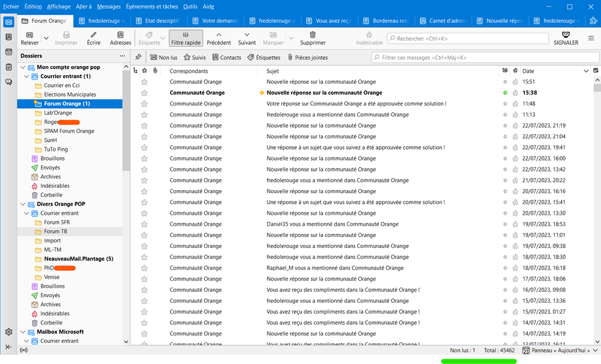
Task: Collapse the Mon compte orange pop account
Action: [x=22, y=67]
